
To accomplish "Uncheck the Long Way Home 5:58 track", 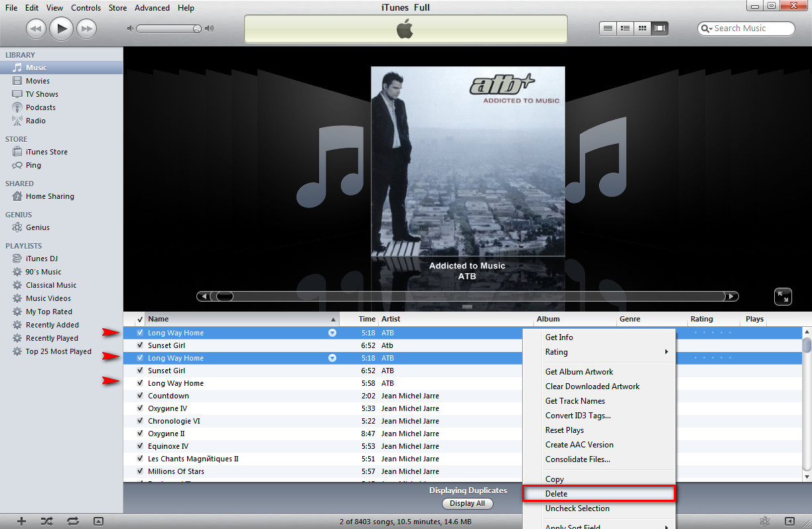I will pyautogui.click(x=140, y=383).
